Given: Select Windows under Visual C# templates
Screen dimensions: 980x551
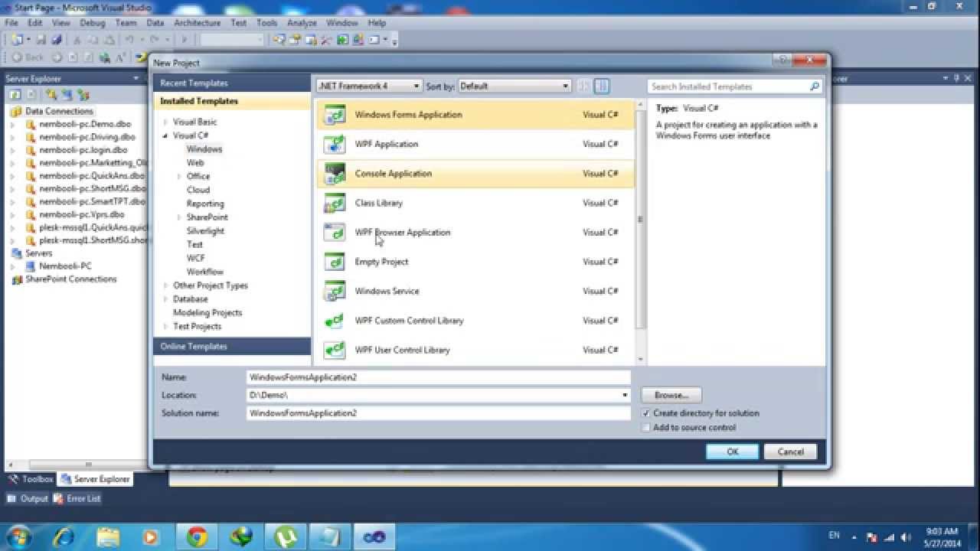Looking at the screenshot, I should 204,149.
